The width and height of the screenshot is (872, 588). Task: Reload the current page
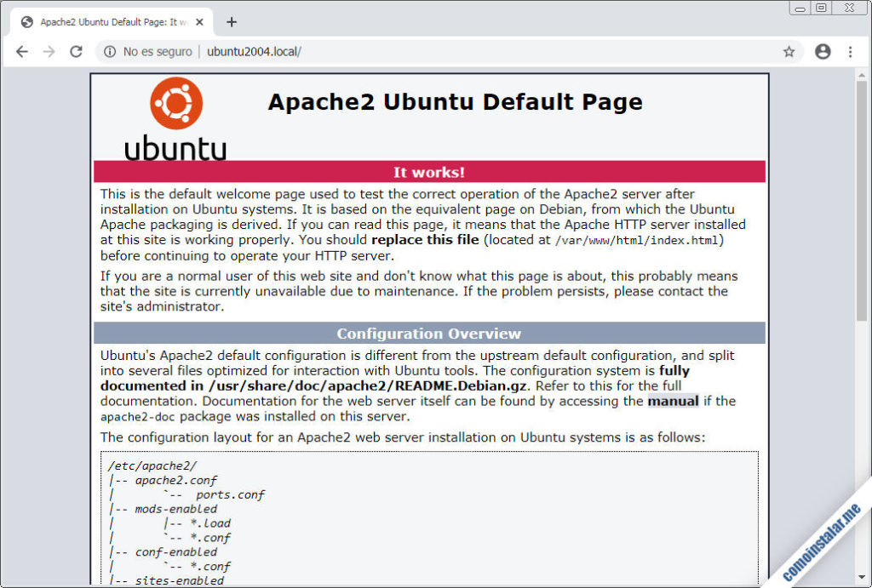[x=76, y=51]
